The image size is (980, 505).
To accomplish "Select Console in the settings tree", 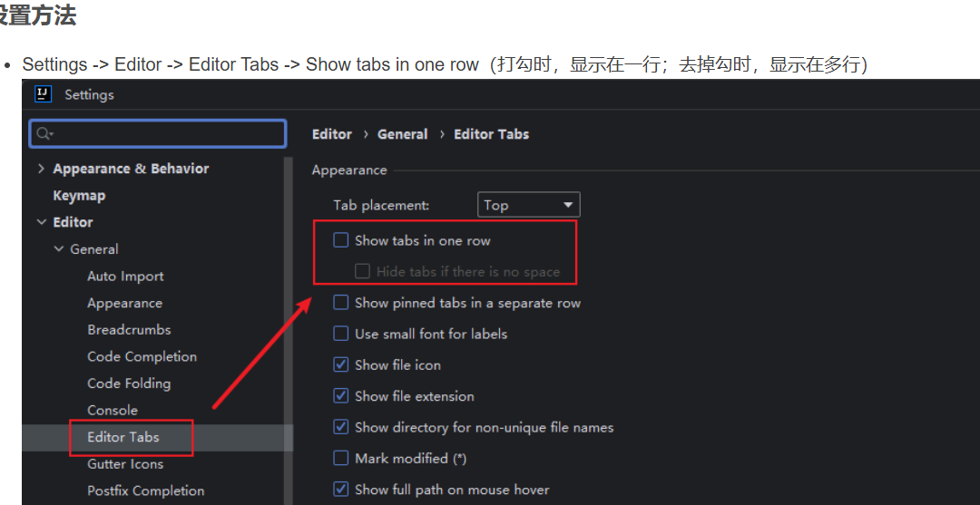I will tap(113, 410).
